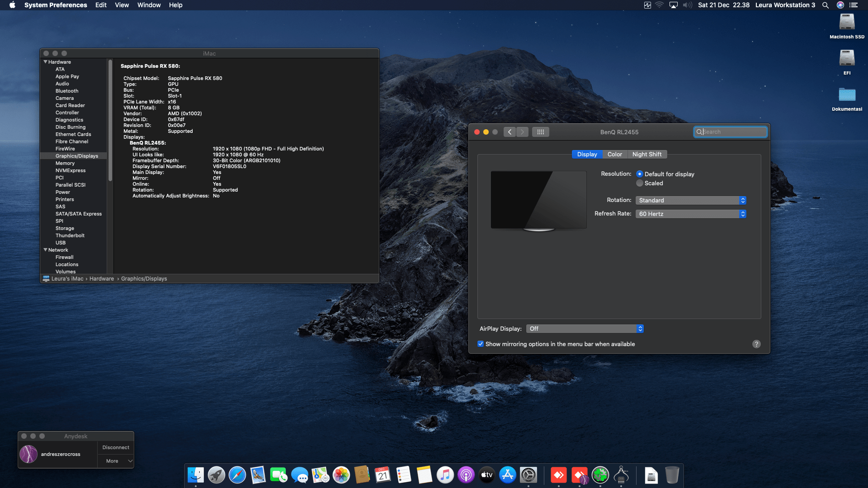The height and width of the screenshot is (488, 868).
Task: Open Spotlight search from the menu bar
Action: 826,5
